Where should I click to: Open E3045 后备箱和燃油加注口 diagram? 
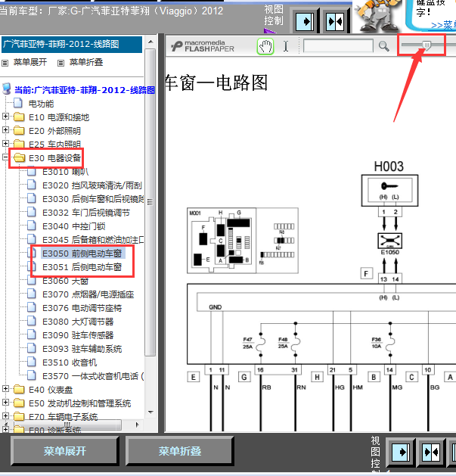coord(93,240)
